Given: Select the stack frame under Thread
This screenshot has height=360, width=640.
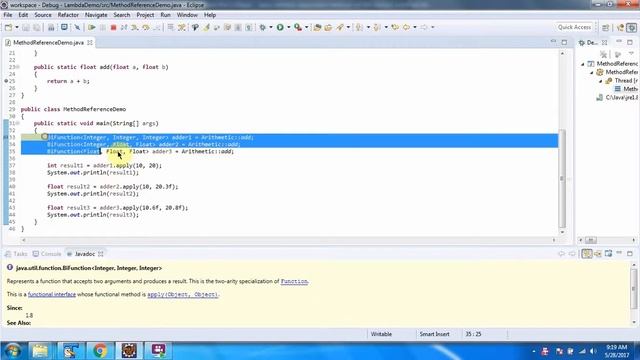Looking at the screenshot, I should pyautogui.click(x=626, y=89).
